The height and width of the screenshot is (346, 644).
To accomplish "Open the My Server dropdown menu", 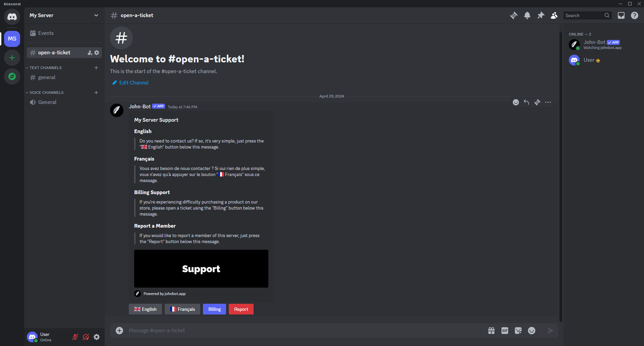I will (x=64, y=15).
